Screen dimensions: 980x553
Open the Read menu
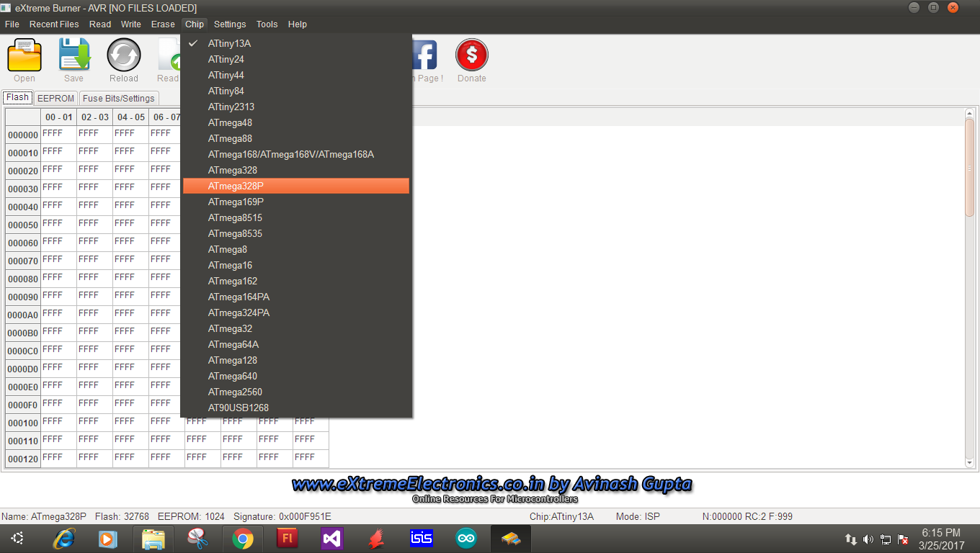click(x=100, y=24)
